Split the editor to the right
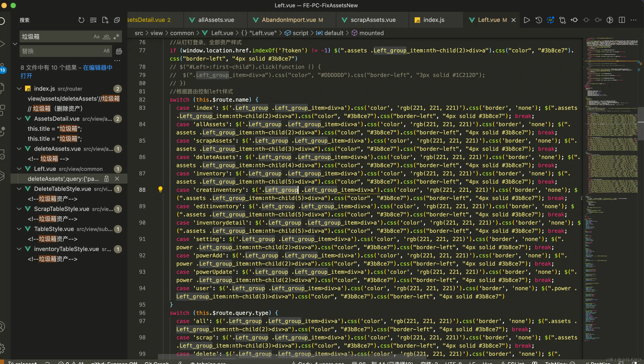This screenshot has width=644, height=364. pos(622,20)
